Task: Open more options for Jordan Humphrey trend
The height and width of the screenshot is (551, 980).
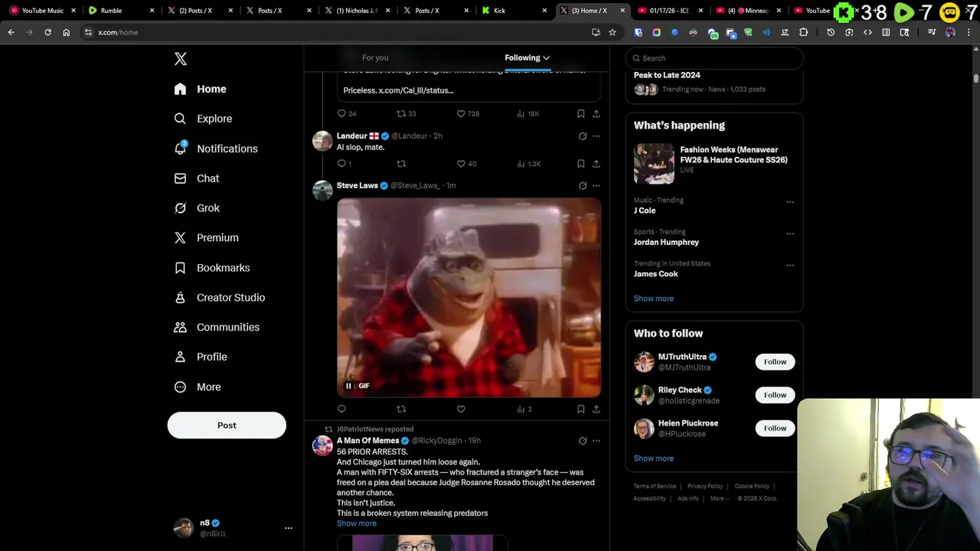Action: (790, 234)
